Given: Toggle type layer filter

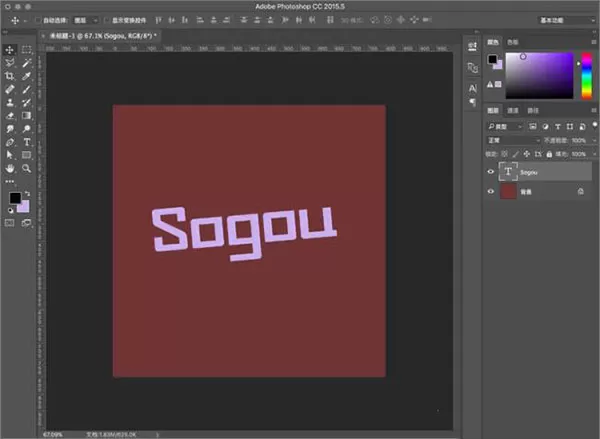Looking at the screenshot, I should (x=558, y=126).
